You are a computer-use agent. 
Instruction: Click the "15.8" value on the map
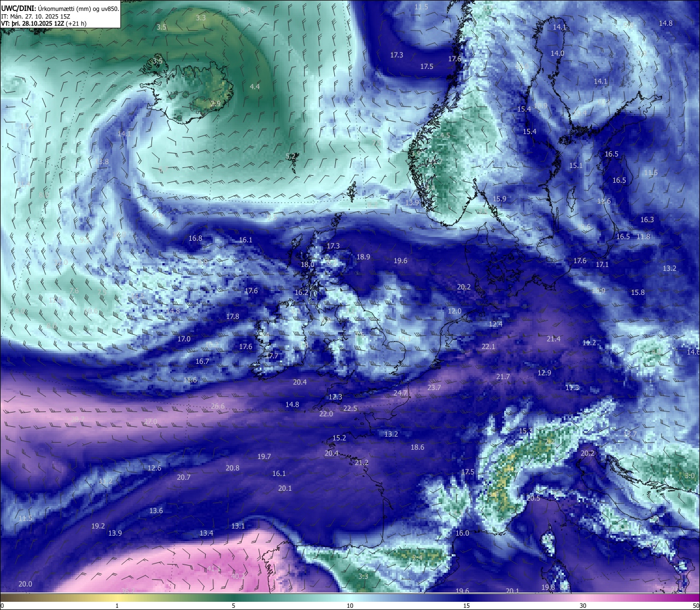pyautogui.click(x=638, y=292)
